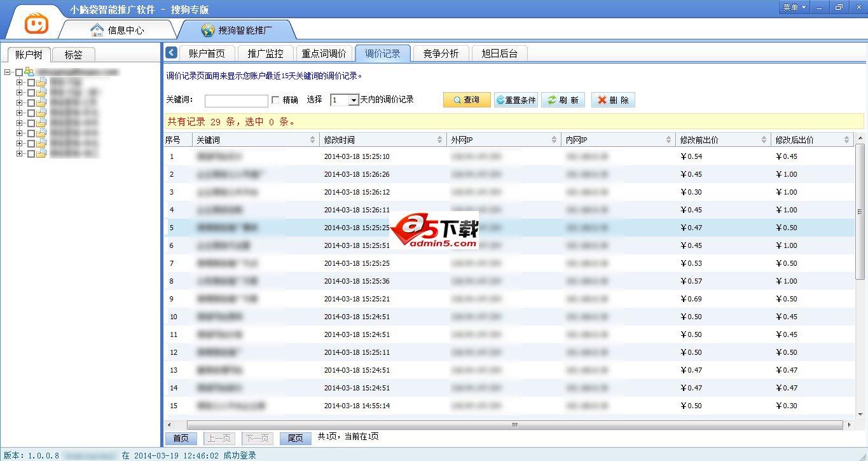Open the 竞争分析 tab
The width and height of the screenshot is (868, 461).
pos(441,53)
